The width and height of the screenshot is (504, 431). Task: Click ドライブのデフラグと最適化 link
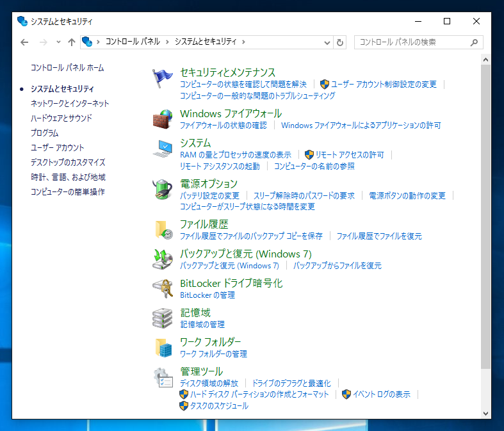tap(291, 384)
